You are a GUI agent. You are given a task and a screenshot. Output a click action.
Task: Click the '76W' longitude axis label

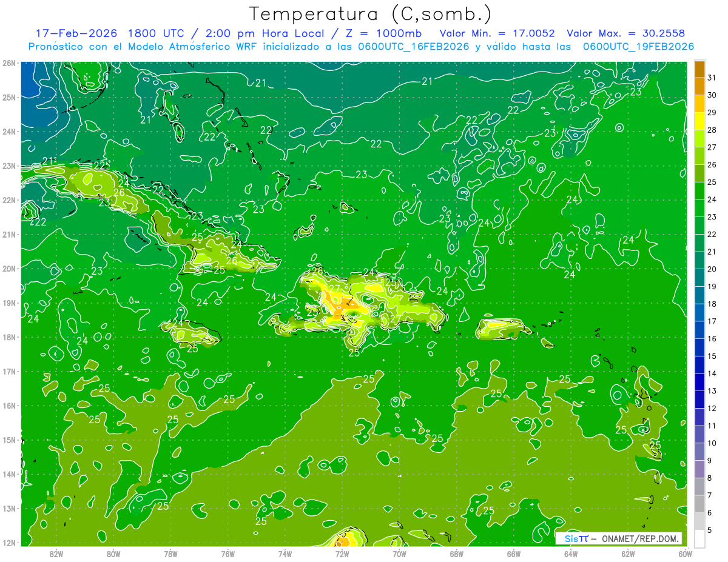(x=227, y=554)
